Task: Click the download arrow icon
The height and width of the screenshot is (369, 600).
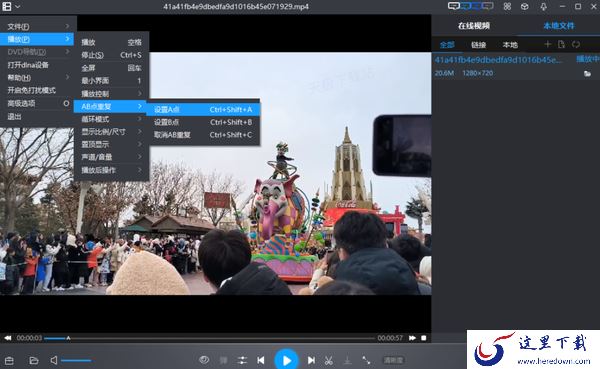Action: pos(347,360)
